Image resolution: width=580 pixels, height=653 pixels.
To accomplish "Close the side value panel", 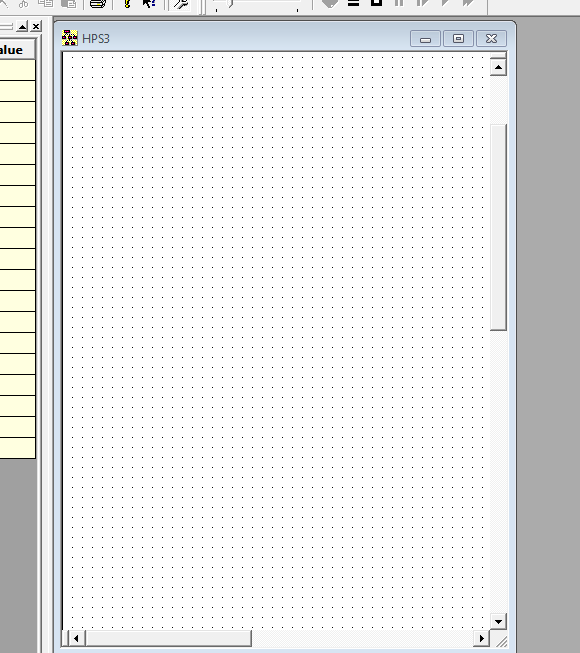I will click(36, 26).
